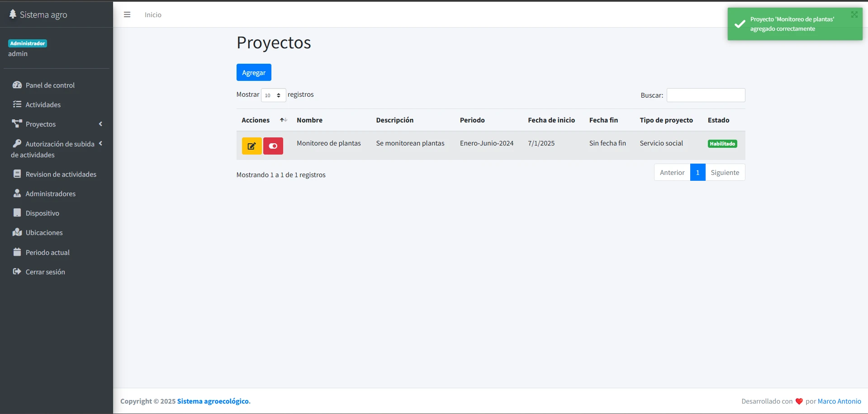
Task: Click the admin username in sidebar
Action: pyautogui.click(x=18, y=53)
